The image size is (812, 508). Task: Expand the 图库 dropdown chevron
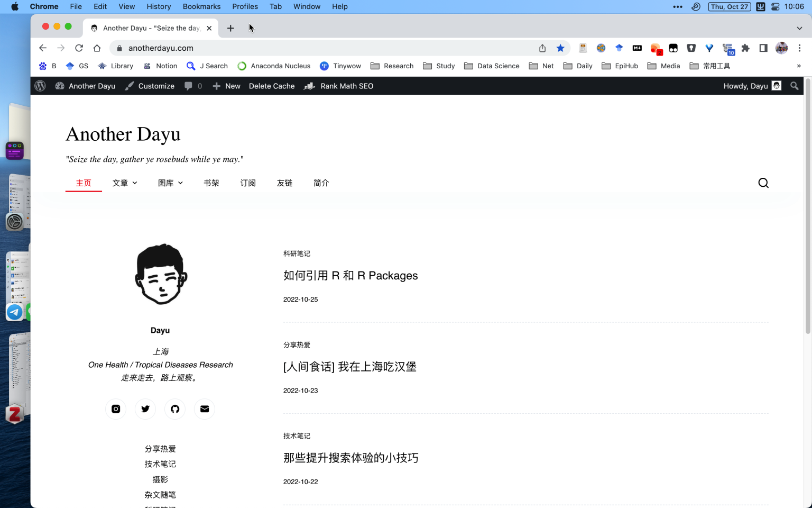180,183
